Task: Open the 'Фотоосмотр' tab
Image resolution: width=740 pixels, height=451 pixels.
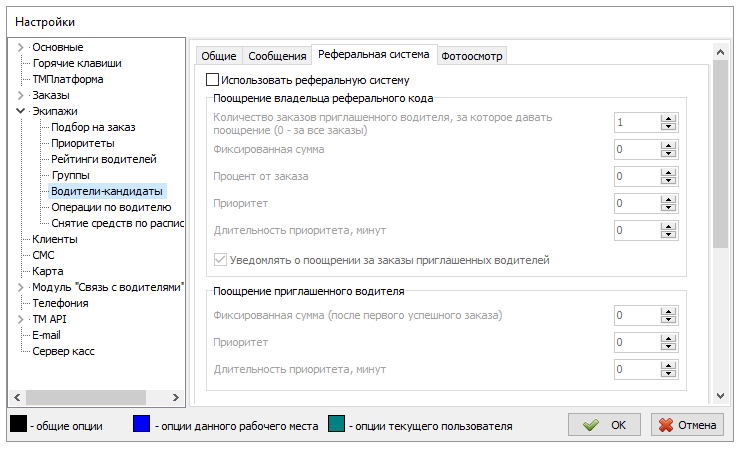Action: tap(472, 55)
